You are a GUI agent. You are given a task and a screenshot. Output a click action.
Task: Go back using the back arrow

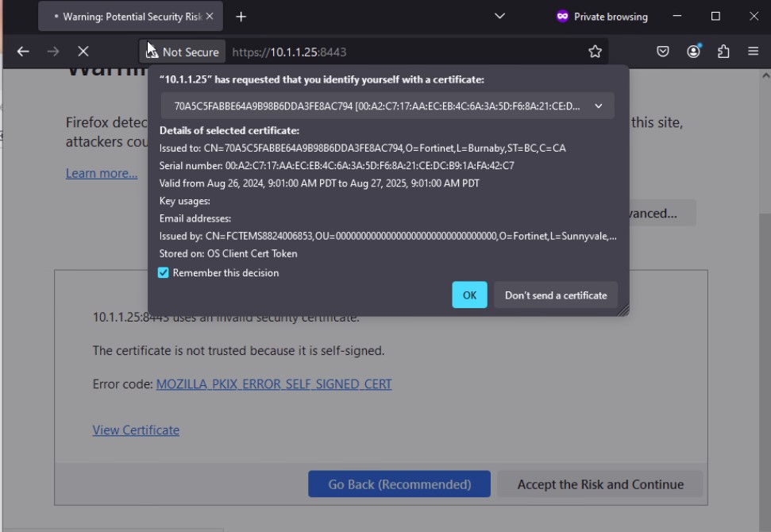(23, 52)
